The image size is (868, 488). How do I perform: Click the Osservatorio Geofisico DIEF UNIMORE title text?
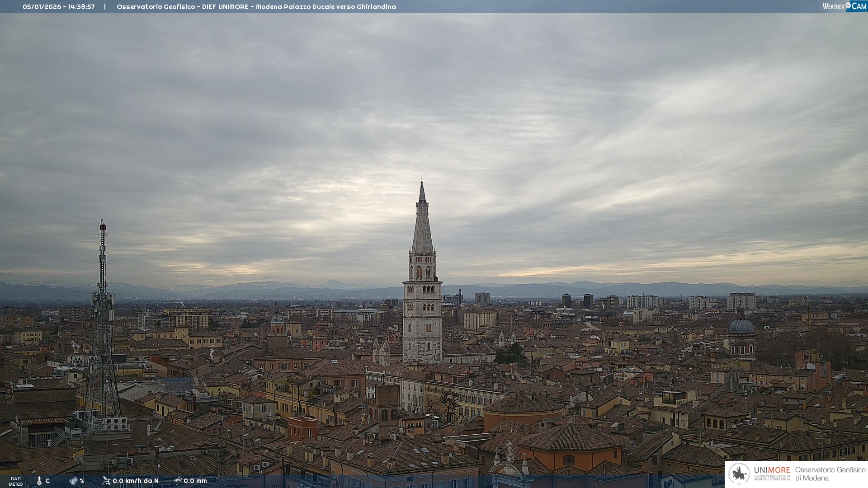pyautogui.click(x=256, y=7)
